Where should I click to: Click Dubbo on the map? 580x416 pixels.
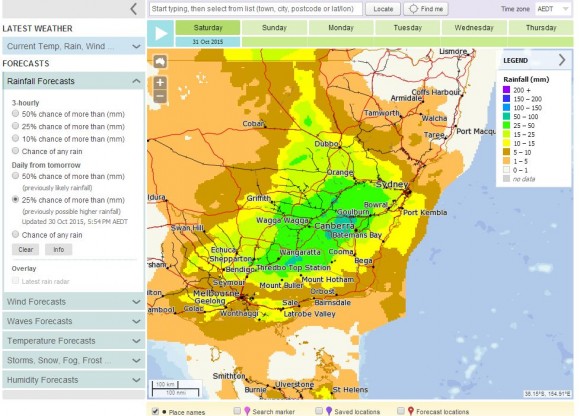[326, 144]
